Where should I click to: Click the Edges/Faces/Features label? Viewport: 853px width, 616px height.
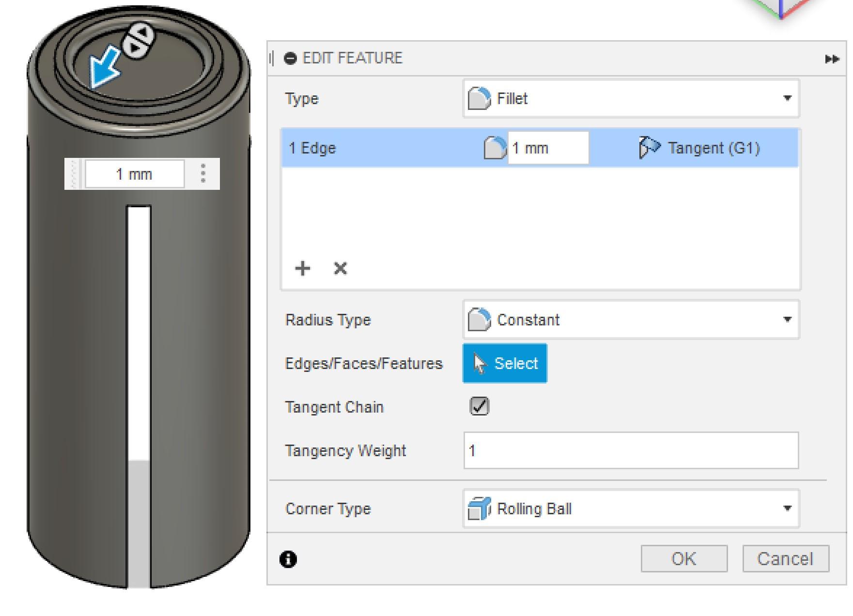click(x=364, y=364)
